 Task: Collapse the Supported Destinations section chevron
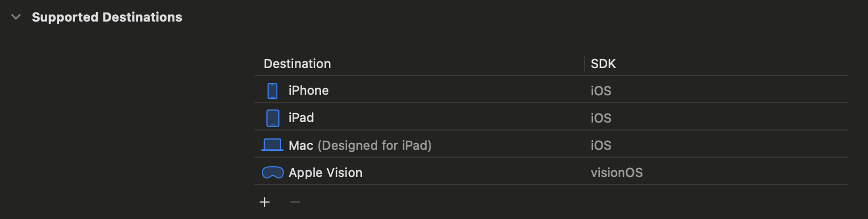click(16, 17)
